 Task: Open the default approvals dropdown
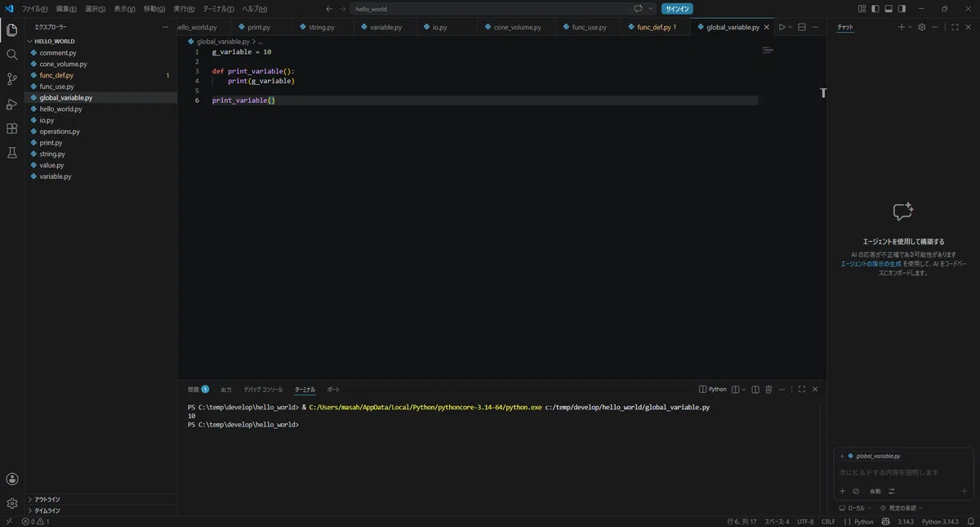coord(901,508)
